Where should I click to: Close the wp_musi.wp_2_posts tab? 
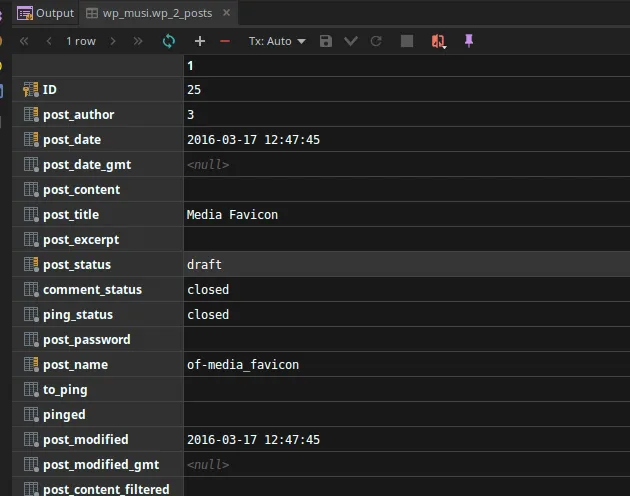pyautogui.click(x=226, y=13)
